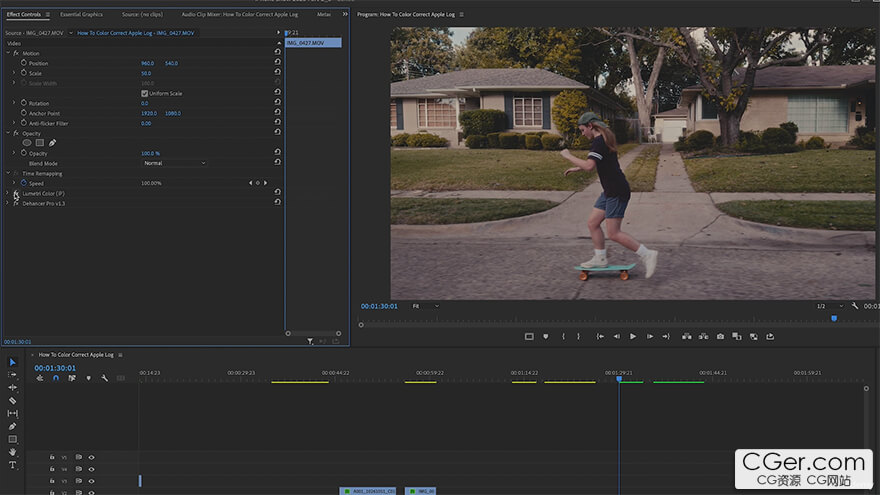Select the Selection tool arrow

pos(12,362)
